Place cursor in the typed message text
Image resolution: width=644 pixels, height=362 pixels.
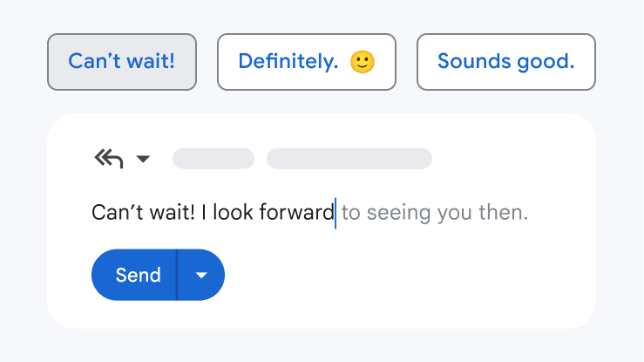tap(213, 213)
